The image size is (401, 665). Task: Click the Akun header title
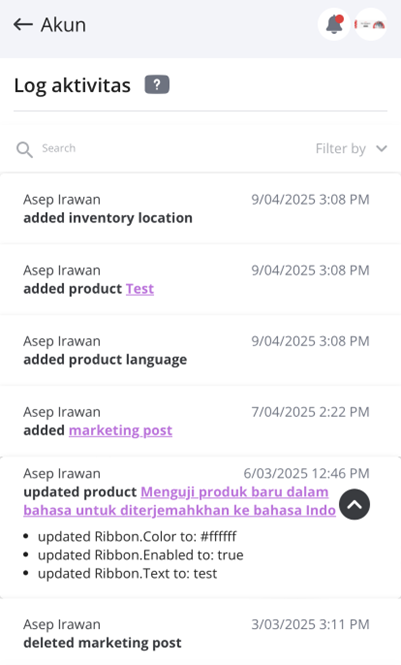pos(63,25)
